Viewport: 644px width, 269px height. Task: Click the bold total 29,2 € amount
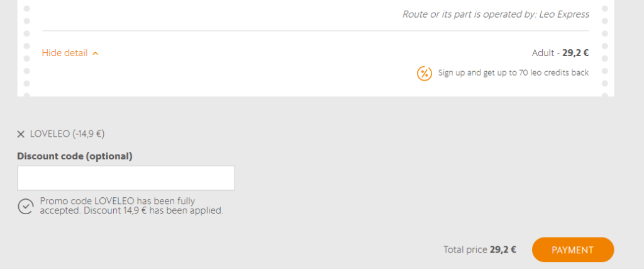click(503, 249)
